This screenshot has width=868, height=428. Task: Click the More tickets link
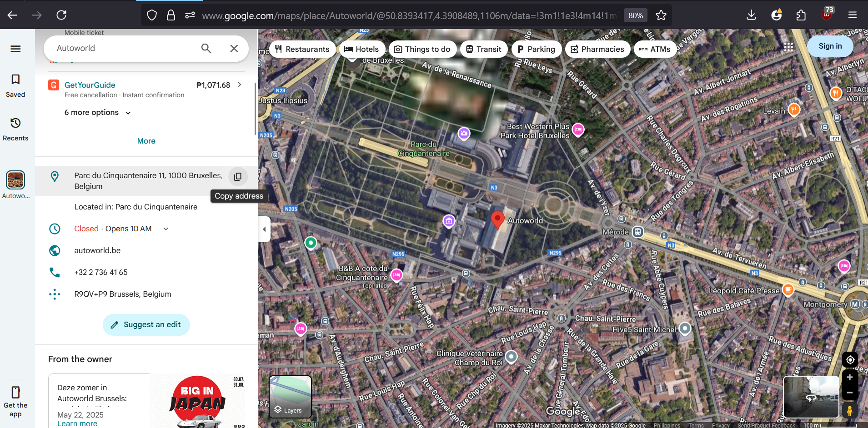tap(146, 141)
